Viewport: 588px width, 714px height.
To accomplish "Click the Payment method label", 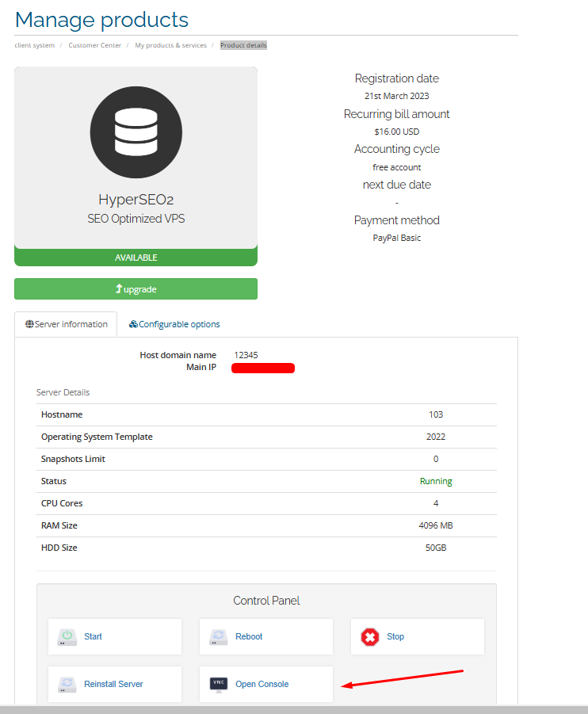I will pos(397,220).
